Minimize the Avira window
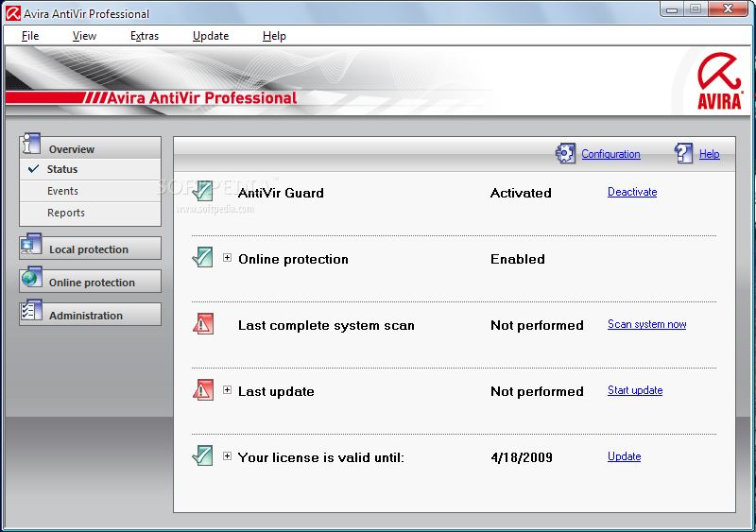Image resolution: width=756 pixels, height=532 pixels. click(672, 9)
